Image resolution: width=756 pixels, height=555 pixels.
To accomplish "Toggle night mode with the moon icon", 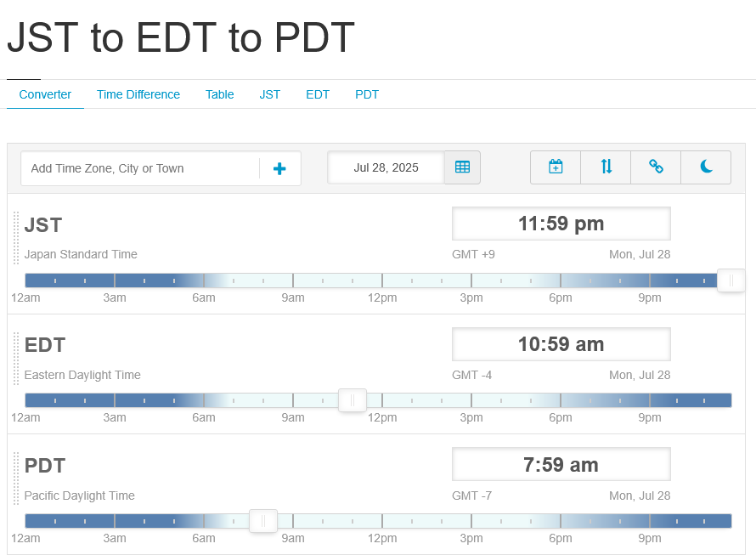I will point(706,167).
